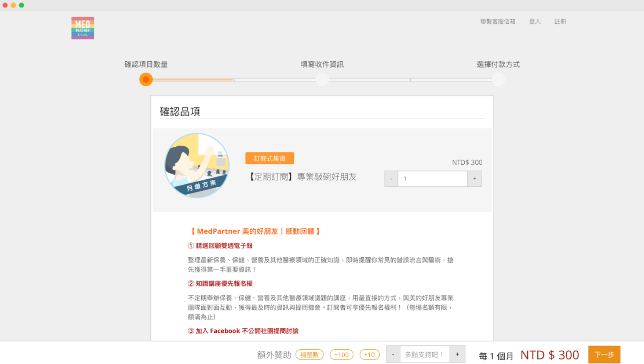Open the 聯繫客服信箱 link

coord(498,22)
